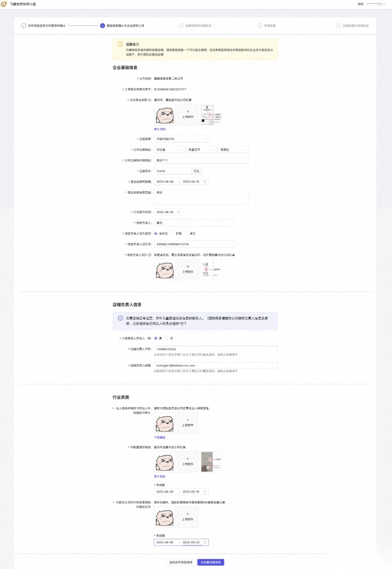Open calendar icon of 营业执照有效期 date range

[x=205, y=181]
